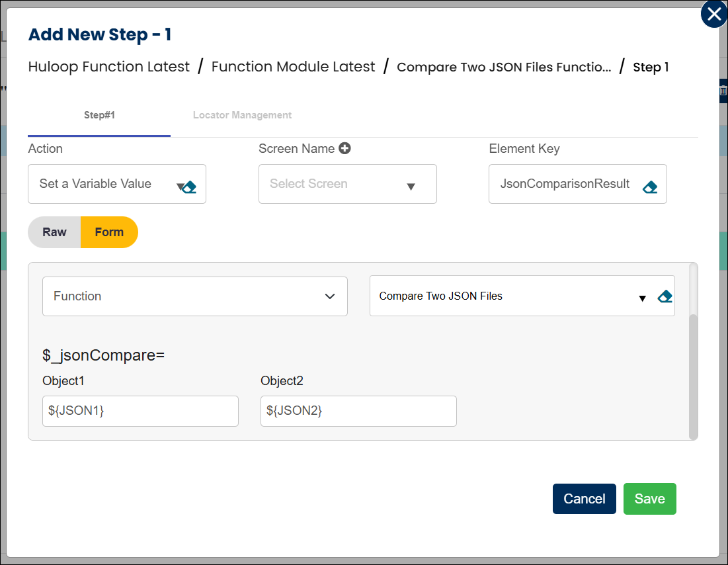
Task: Add a new screen with plus icon
Action: pyautogui.click(x=344, y=148)
